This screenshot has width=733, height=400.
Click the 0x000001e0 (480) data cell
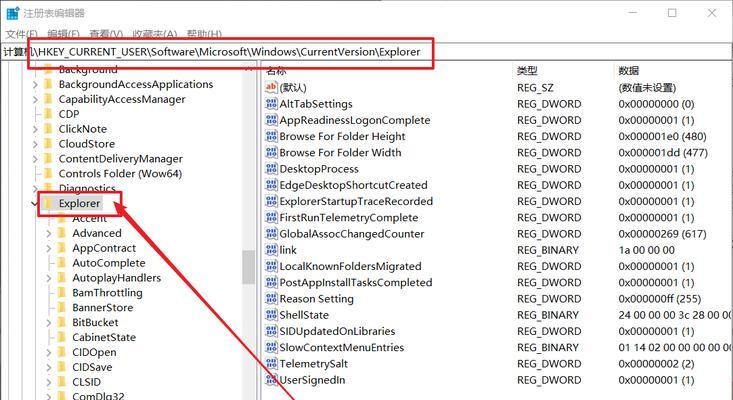pos(662,136)
